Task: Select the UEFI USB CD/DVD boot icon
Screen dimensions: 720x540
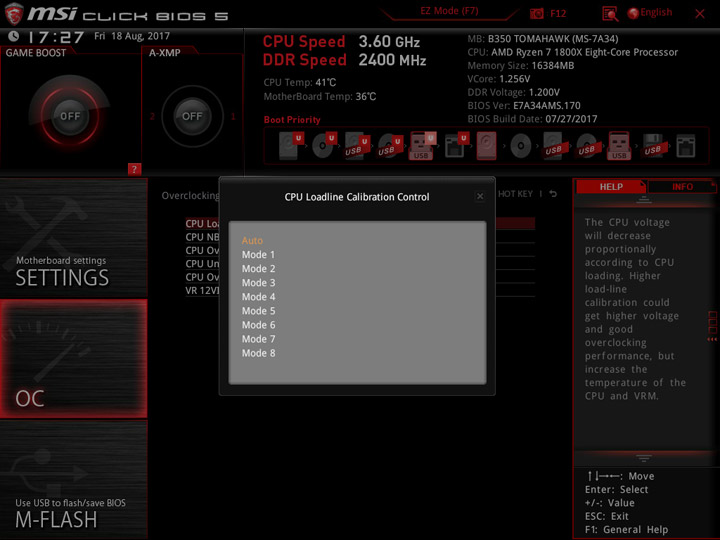Action: 390,146
